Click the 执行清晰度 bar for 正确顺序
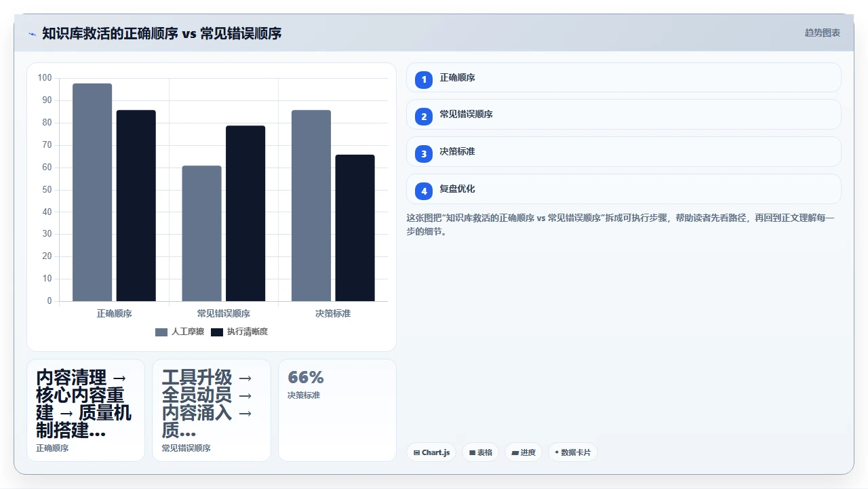Image resolution: width=868 pixels, height=489 pixels. point(136,206)
